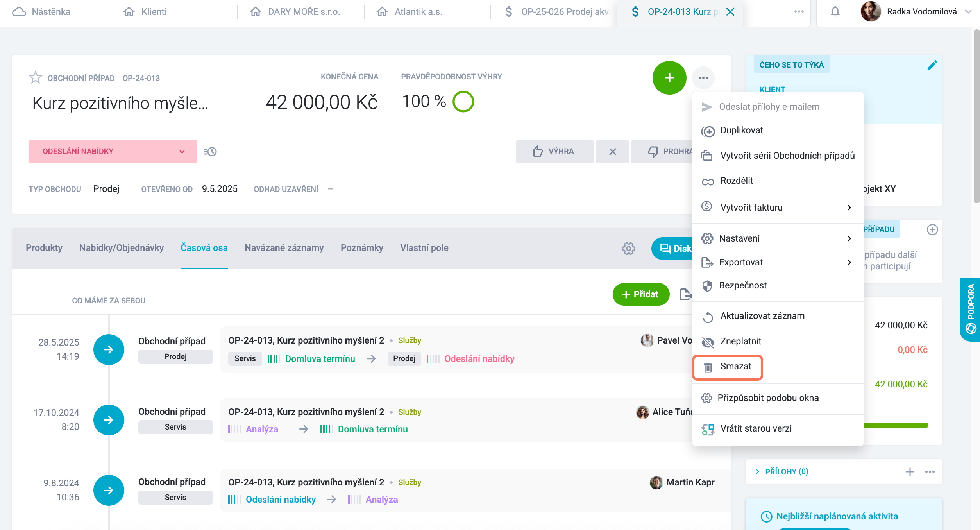Click green Přidat button

tap(641, 294)
